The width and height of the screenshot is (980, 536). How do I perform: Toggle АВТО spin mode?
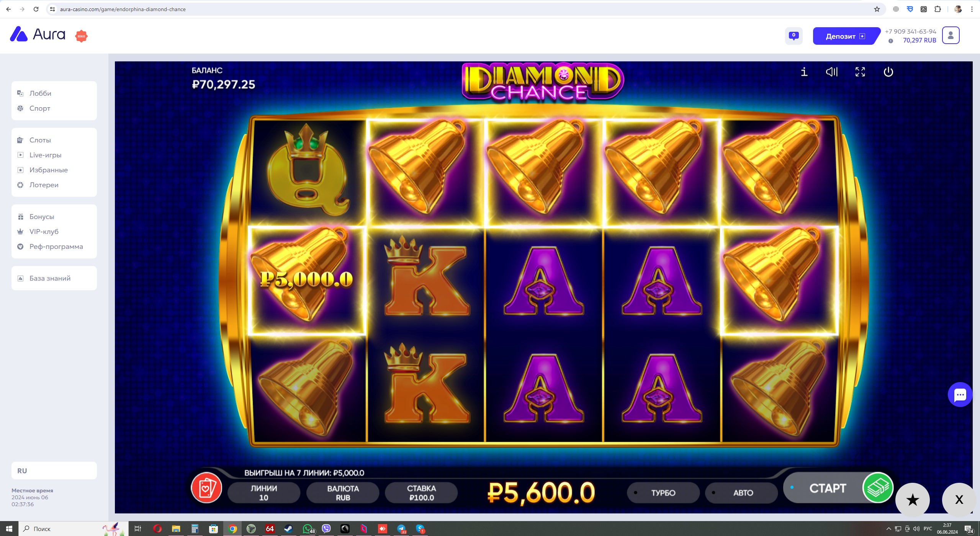pos(741,493)
